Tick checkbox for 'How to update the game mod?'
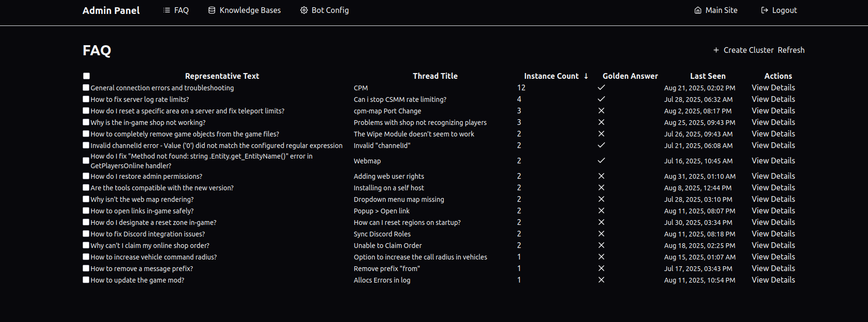This screenshot has height=322, width=868. tap(86, 280)
